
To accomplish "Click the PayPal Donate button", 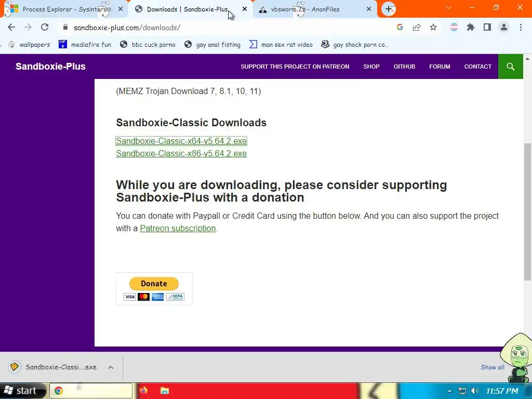I will click(x=154, y=284).
